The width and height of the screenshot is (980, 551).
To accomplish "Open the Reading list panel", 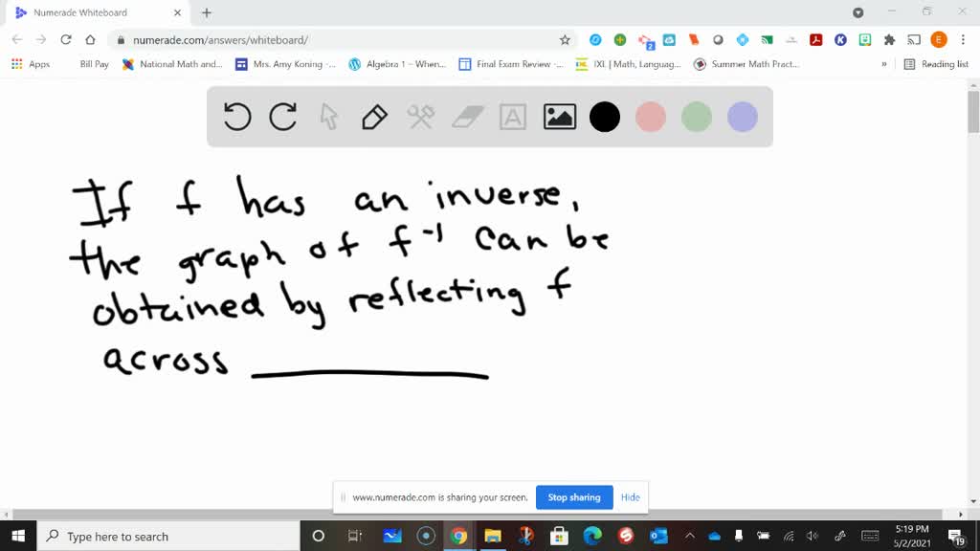I will click(936, 64).
